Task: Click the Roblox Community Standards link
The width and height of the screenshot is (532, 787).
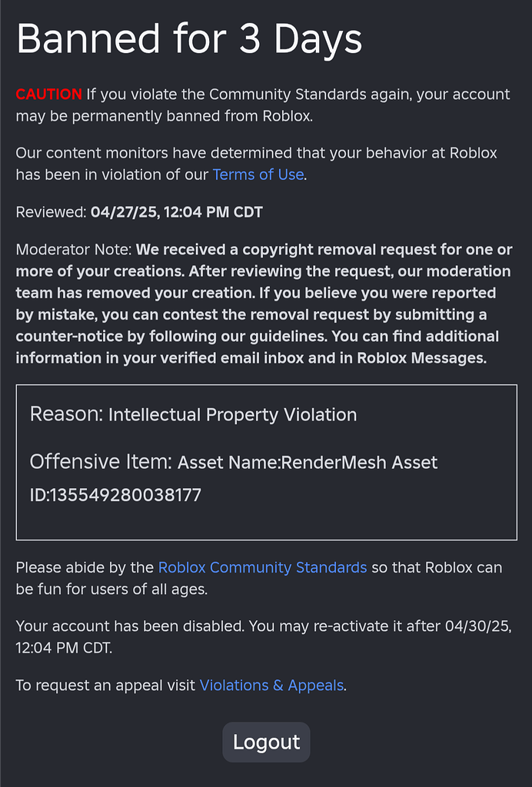Action: click(x=262, y=567)
